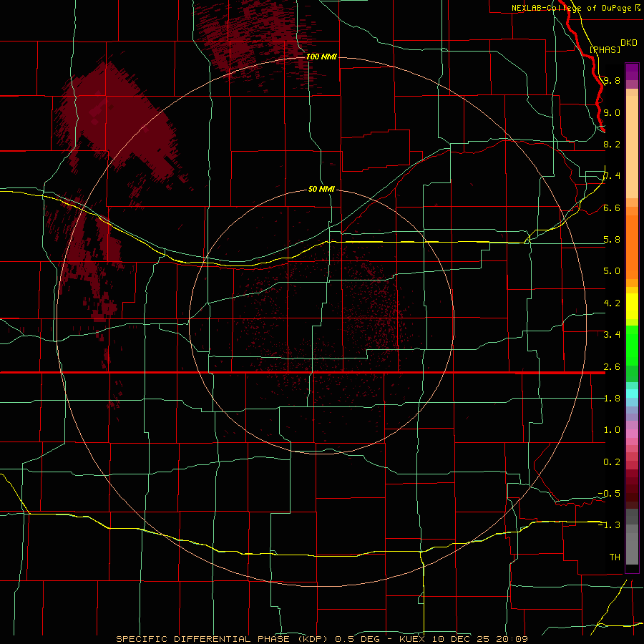The height and width of the screenshot is (644, 644).
Task: Select the 8.2 value on the color scale
Action: (x=612, y=144)
